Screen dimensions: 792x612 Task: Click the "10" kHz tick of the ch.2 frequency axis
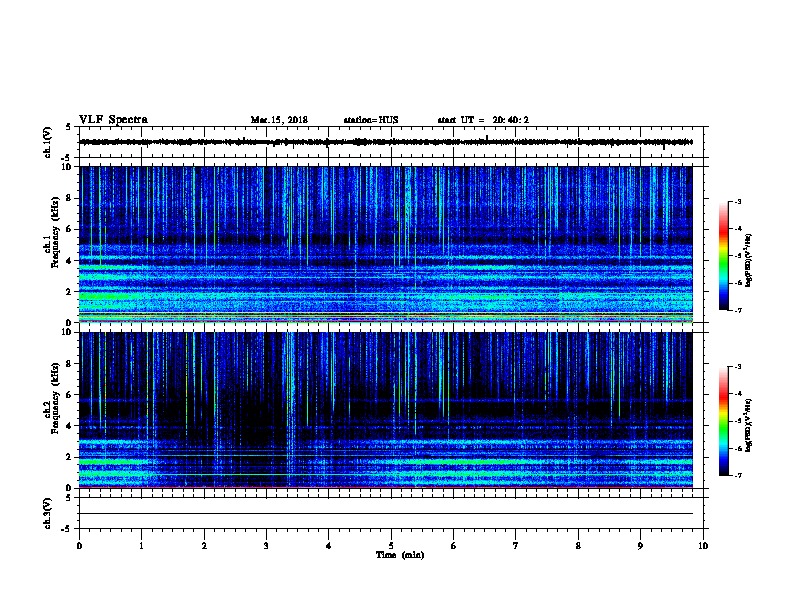click(67, 332)
